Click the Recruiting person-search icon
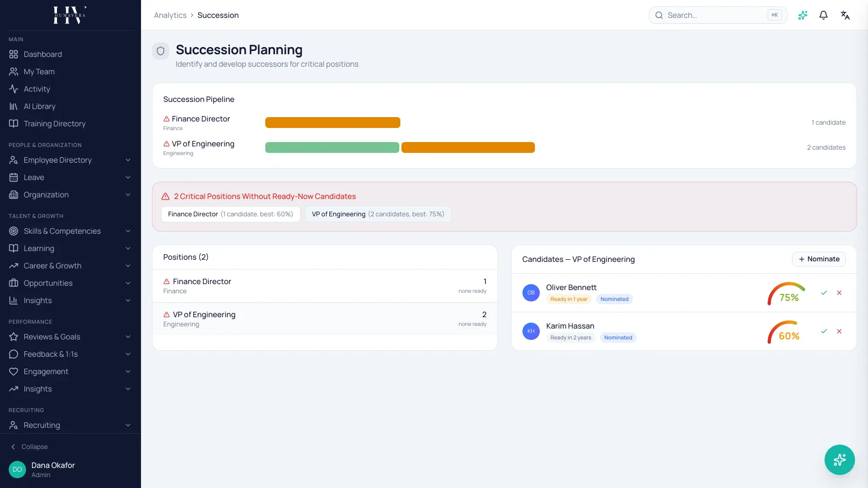This screenshot has height=488, width=868. [14, 425]
